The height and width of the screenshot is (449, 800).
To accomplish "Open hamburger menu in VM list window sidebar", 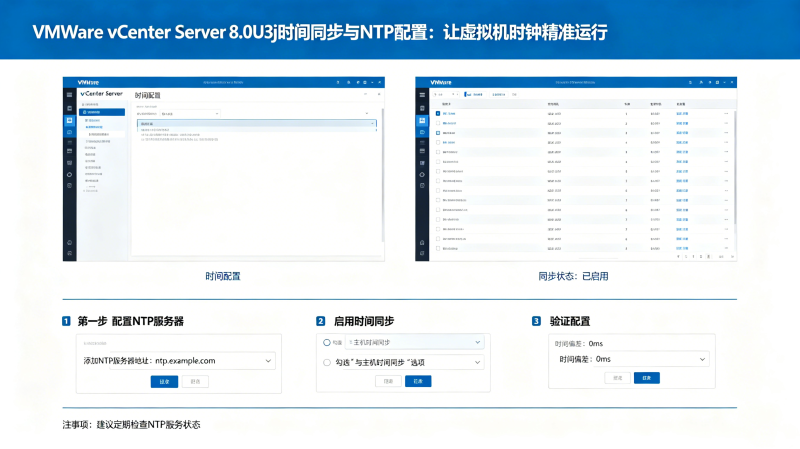I will coord(422,95).
